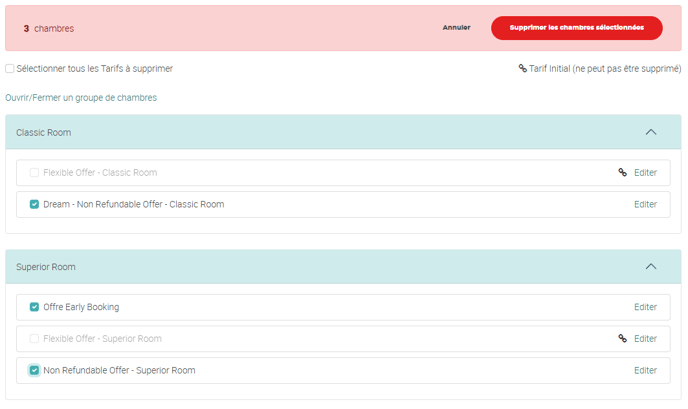688x409 pixels.
Task: Collapse the Superior Room group with its chevron
Action: click(x=651, y=267)
